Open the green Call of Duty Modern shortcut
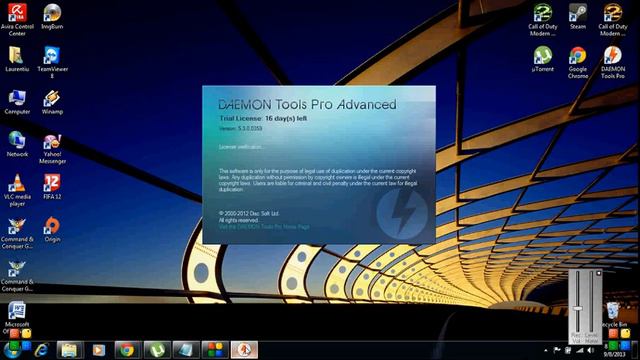 pos(542,19)
